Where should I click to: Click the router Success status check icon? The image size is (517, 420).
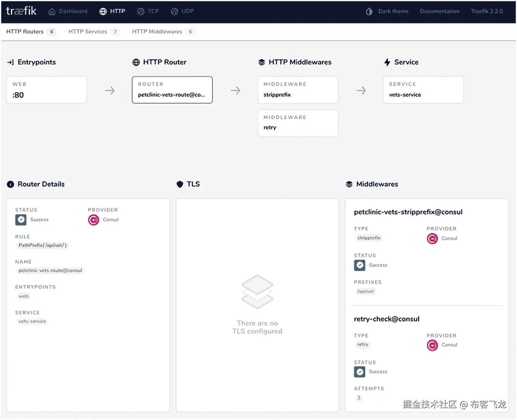point(21,220)
